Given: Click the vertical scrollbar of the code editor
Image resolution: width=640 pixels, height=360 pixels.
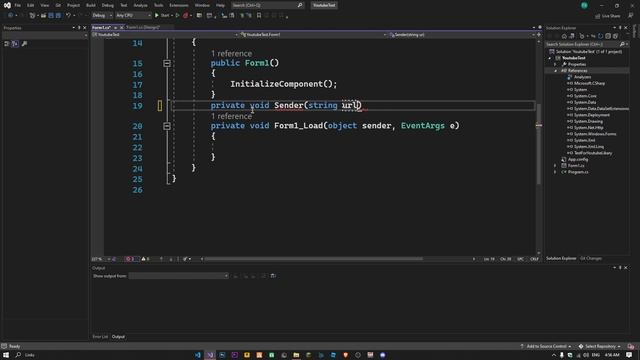Looking at the screenshot, I should pos(539,145).
